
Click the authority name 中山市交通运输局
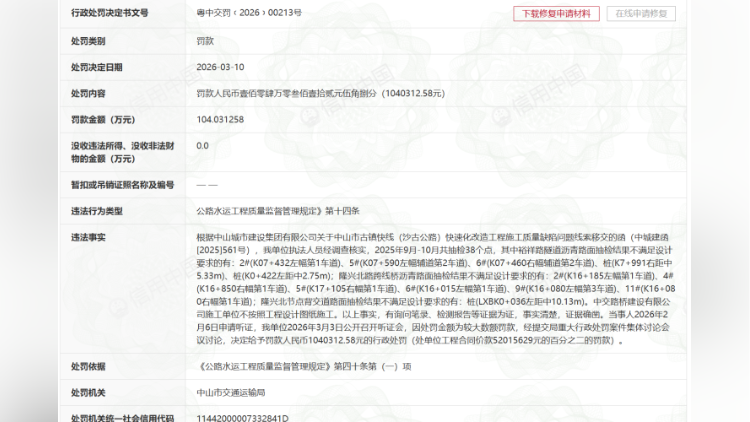tap(231, 392)
